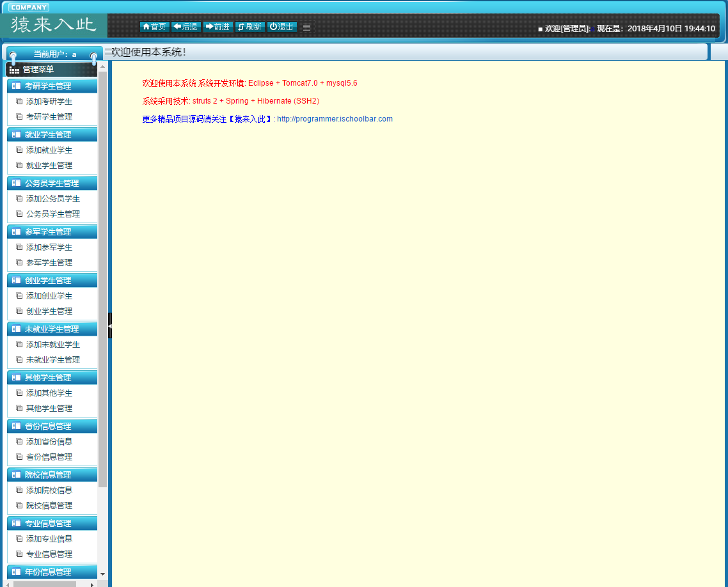Click the 前进 forward button
Viewport: 728px width, 587px height.
[218, 26]
